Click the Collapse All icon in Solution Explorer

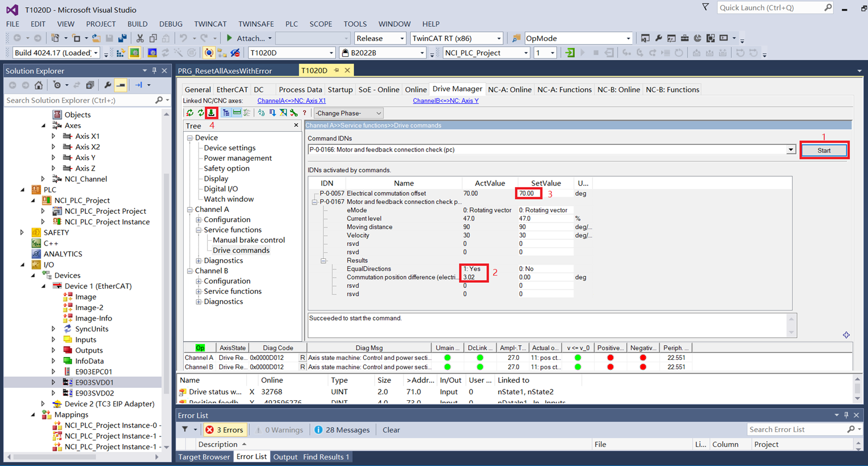click(90, 85)
